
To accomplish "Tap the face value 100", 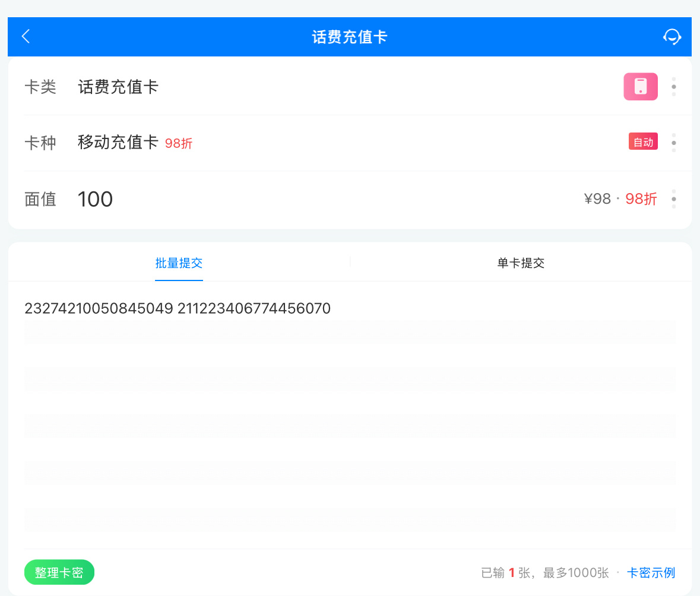I will pyautogui.click(x=95, y=199).
